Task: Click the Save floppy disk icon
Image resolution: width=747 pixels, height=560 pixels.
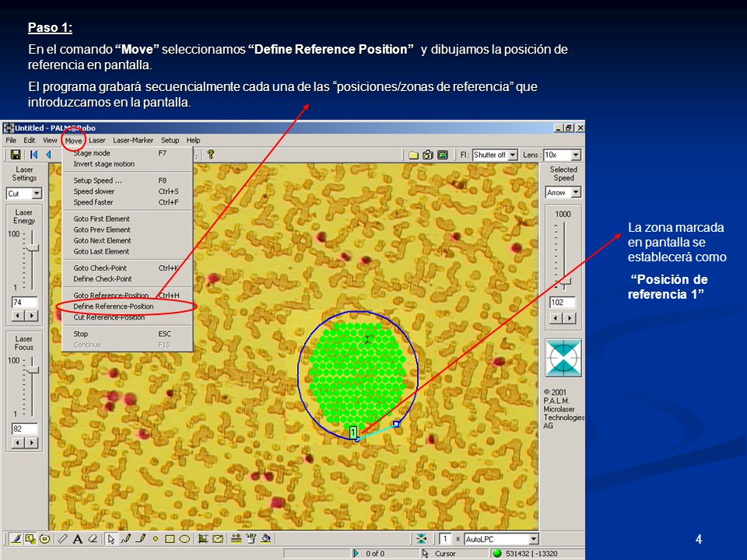Action: [x=16, y=155]
